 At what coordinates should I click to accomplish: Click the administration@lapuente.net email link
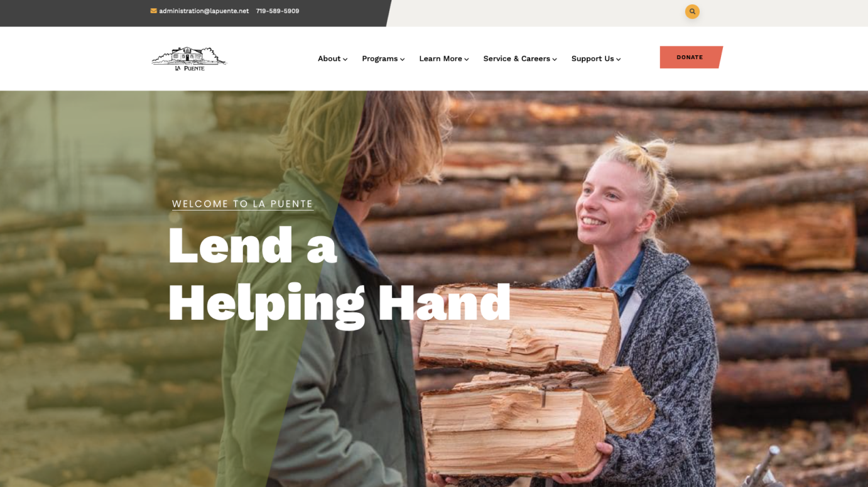tap(203, 11)
